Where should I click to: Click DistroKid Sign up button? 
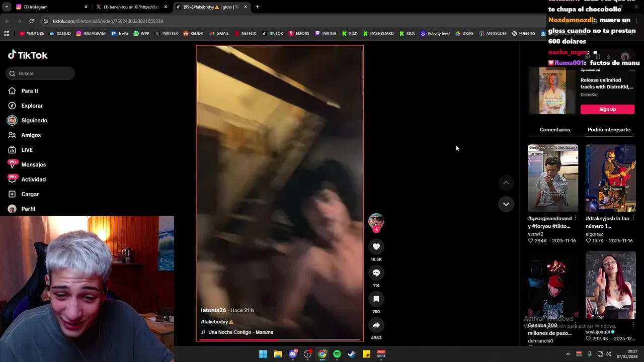click(x=607, y=109)
